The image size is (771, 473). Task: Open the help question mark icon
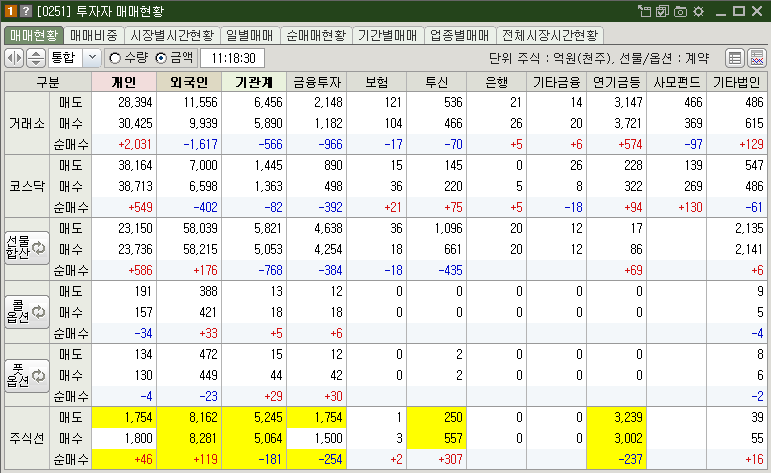[25, 11]
